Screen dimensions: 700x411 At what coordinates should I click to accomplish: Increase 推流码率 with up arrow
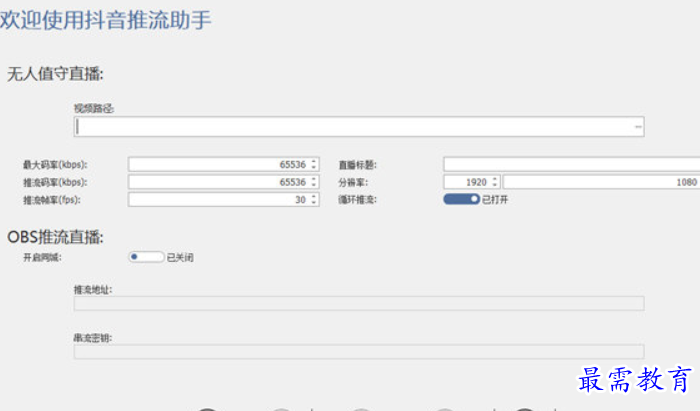[313, 179]
